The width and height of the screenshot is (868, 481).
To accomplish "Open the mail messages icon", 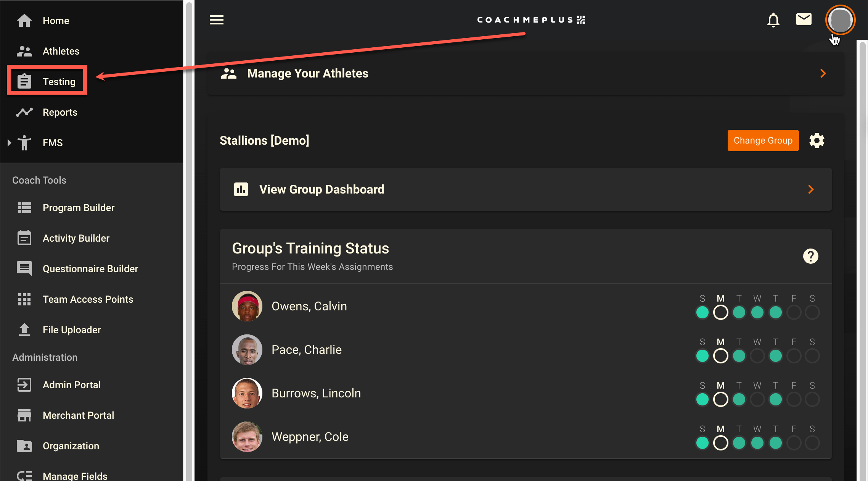I will (x=804, y=19).
